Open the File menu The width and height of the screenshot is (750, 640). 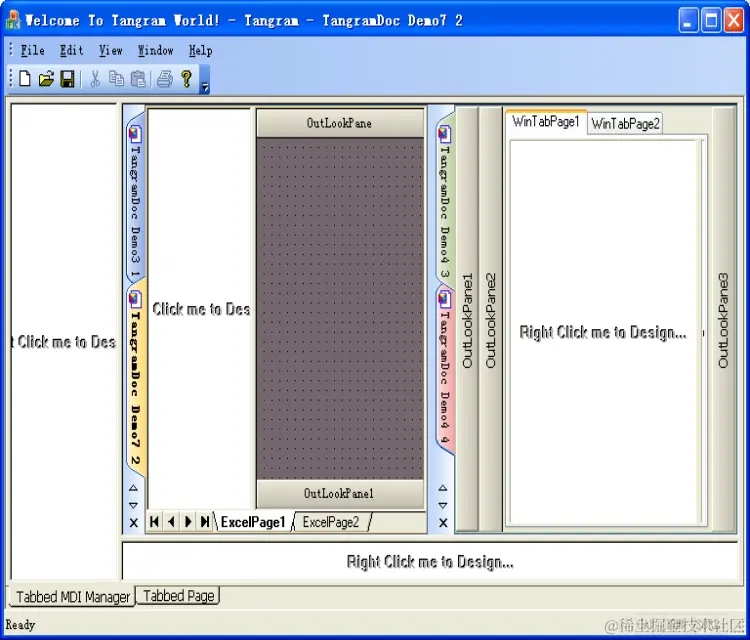pyautogui.click(x=33, y=50)
